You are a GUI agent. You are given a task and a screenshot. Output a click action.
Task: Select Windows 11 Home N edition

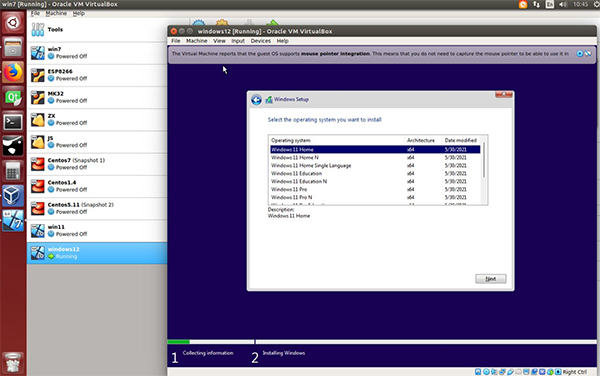pos(375,158)
